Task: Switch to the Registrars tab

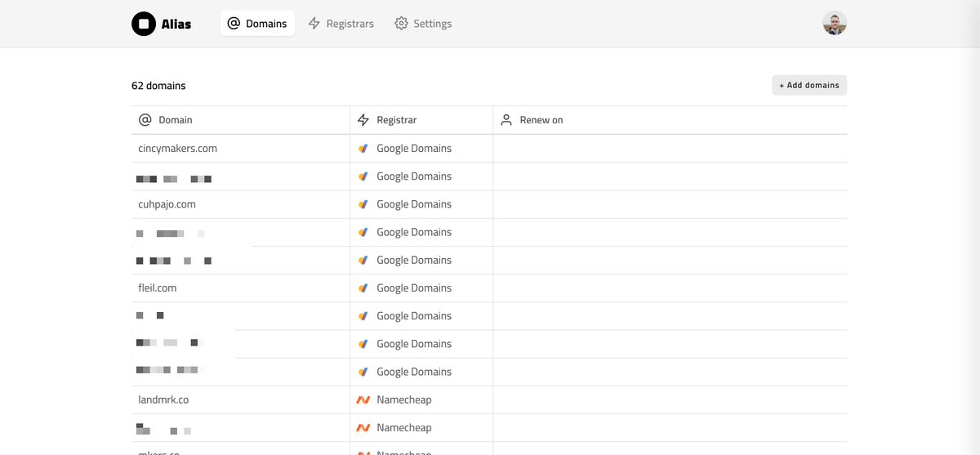Action: coord(341,24)
